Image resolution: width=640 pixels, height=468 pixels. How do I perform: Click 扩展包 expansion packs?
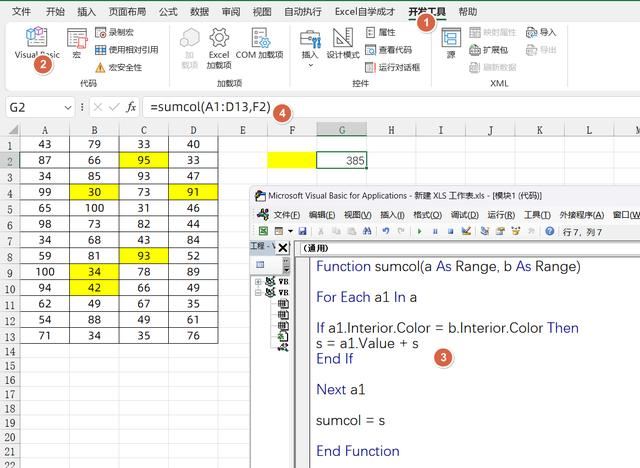pyautogui.click(x=488, y=50)
